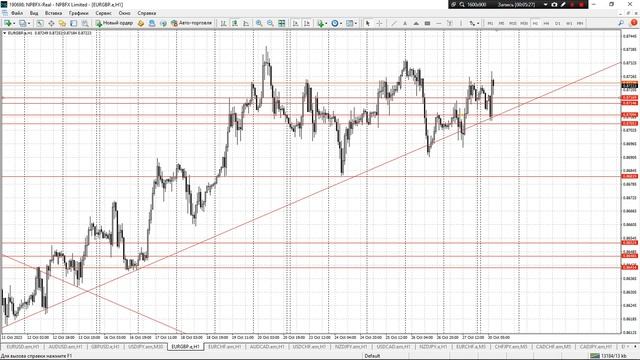Click the recorder pencil annotate icon
The width and height of the screenshot is (640, 360).
(563, 4)
